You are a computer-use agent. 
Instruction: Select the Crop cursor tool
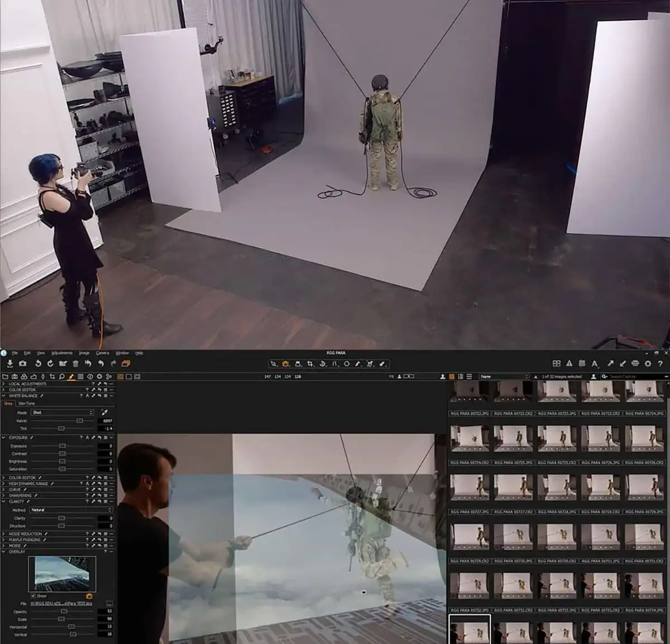pyautogui.click(x=310, y=364)
